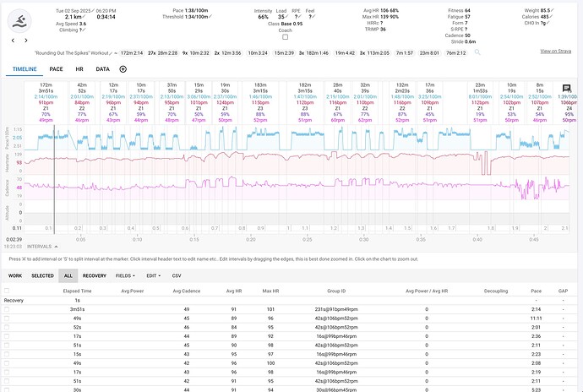Filter intervals by WORK
This screenshot has width=583, height=392.
(x=15, y=276)
